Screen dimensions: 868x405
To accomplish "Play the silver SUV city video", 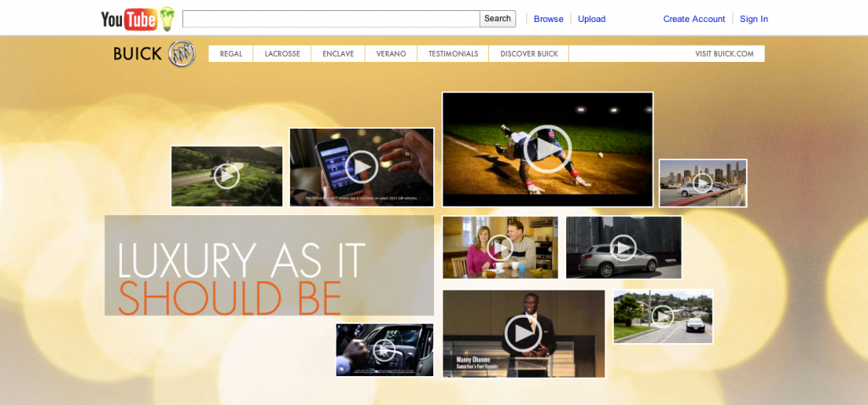I will tap(624, 247).
